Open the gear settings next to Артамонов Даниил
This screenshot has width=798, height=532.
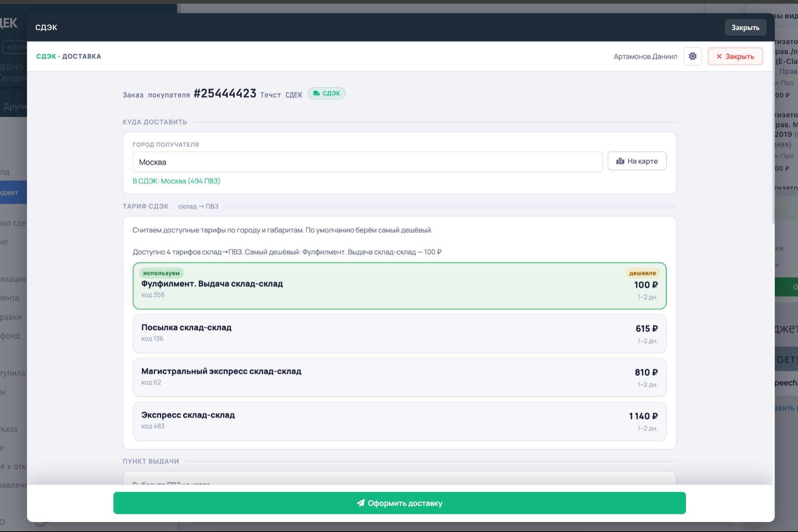pyautogui.click(x=692, y=56)
